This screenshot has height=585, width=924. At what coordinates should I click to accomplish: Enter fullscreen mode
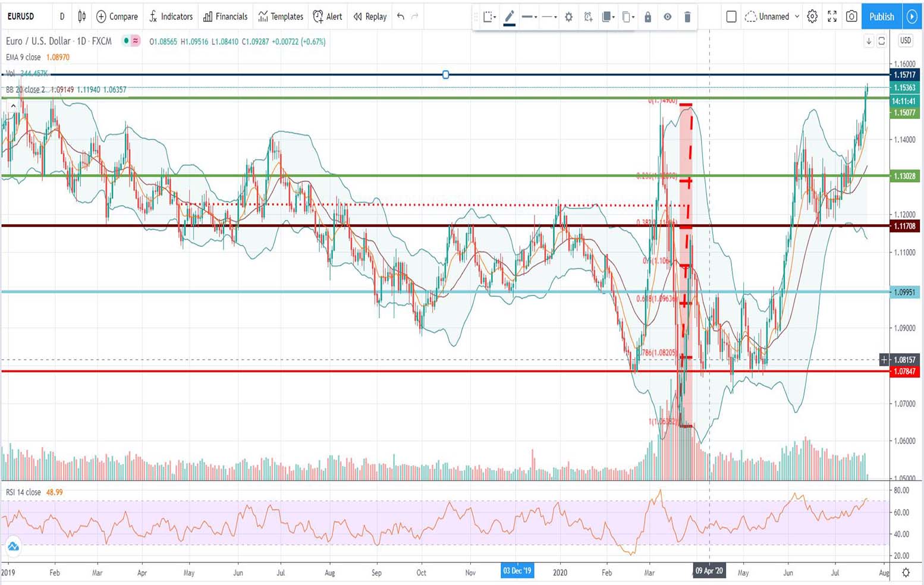[832, 17]
